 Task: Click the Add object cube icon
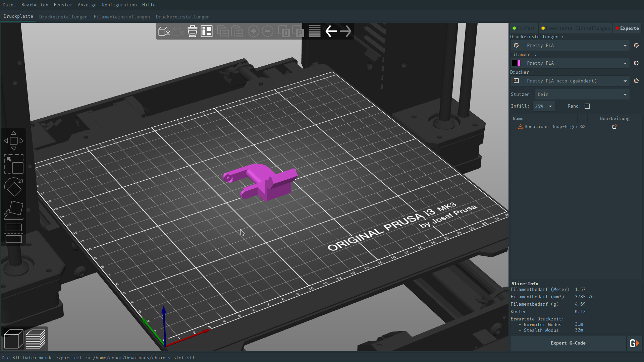pyautogui.click(x=164, y=32)
